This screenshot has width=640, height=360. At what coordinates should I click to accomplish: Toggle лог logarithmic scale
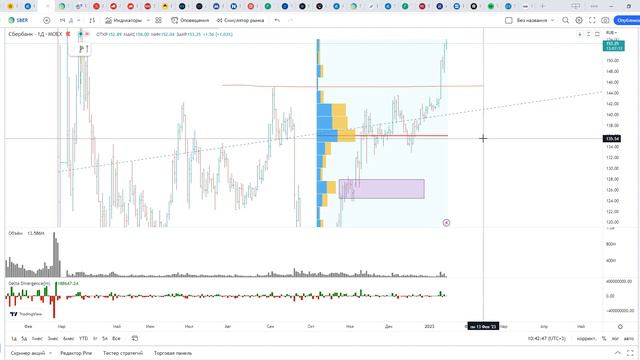point(615,338)
